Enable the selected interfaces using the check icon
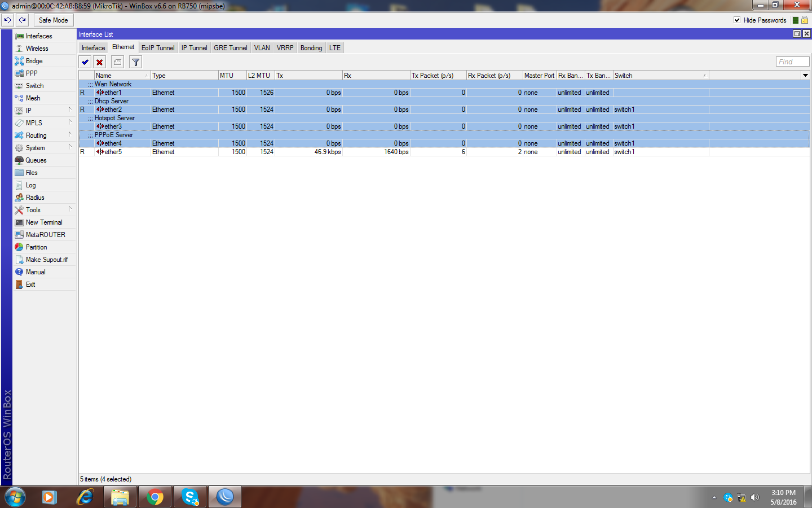This screenshot has height=508, width=812. (x=85, y=62)
